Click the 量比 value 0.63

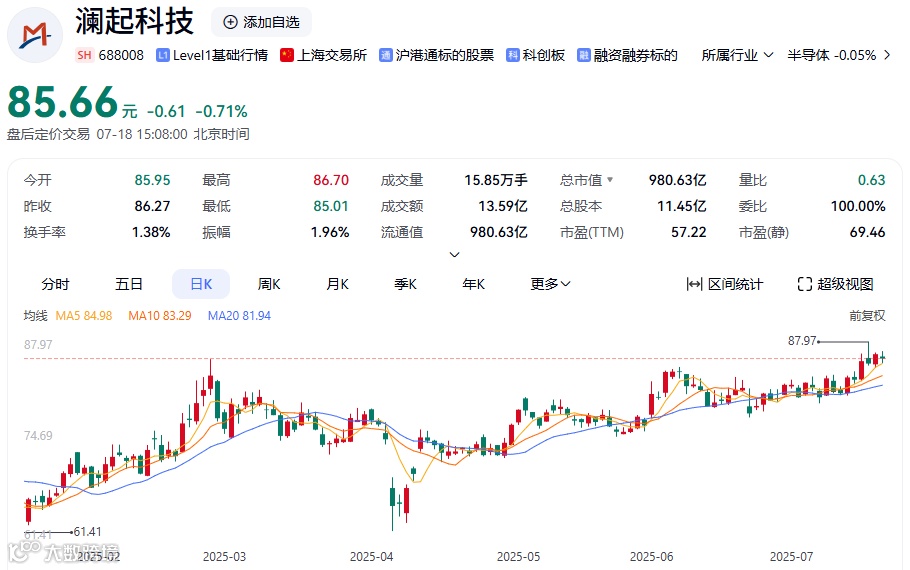[871, 180]
